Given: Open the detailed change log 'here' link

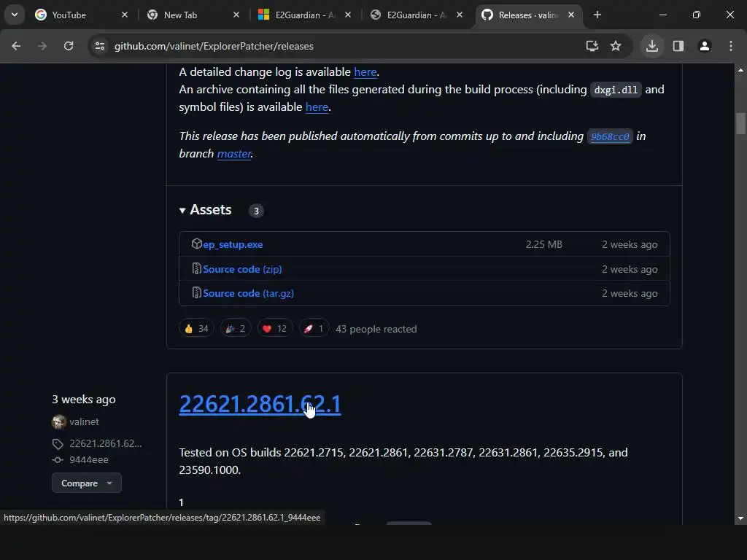Looking at the screenshot, I should point(365,72).
